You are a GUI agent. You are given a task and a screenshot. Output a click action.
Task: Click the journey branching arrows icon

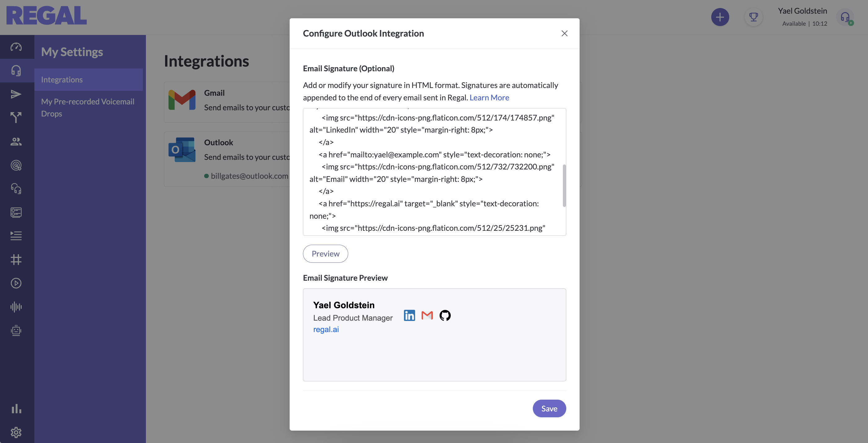tap(16, 118)
